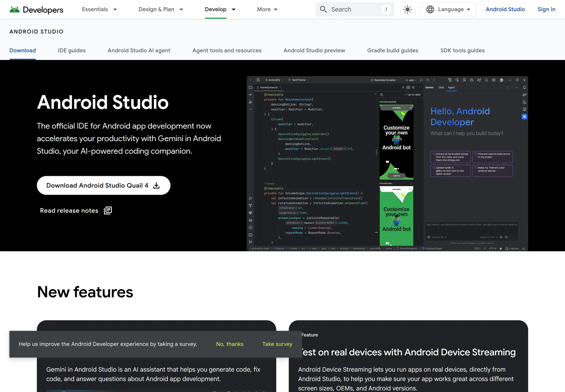Toggle the light/dark theme sun icon
Viewport: 565px width, 392px height.
coord(407,9)
